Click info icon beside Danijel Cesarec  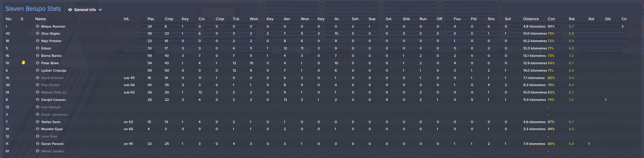click(x=38, y=100)
